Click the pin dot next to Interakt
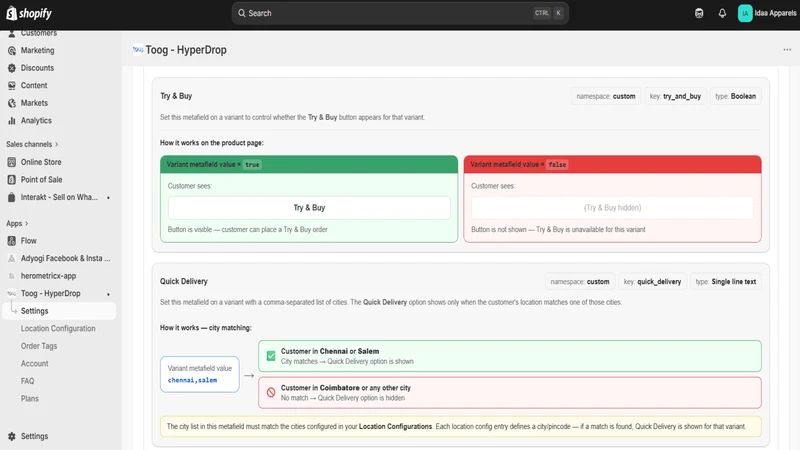Screen dimensions: 800x450 [x=108, y=197]
